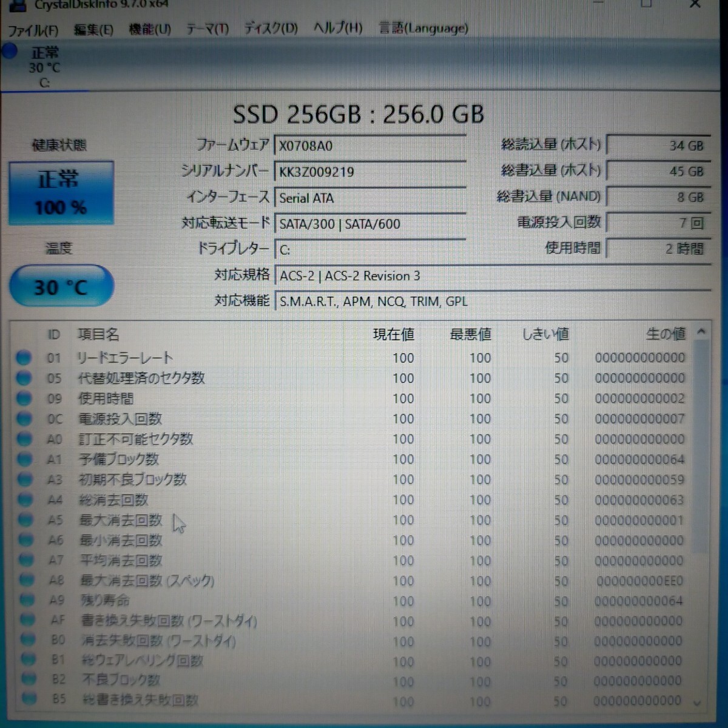Click raw value 000000000063

[x=639, y=500]
